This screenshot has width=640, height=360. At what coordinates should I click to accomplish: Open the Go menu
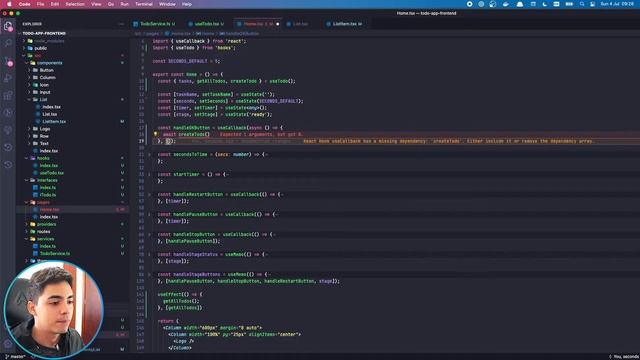click(x=111, y=4)
